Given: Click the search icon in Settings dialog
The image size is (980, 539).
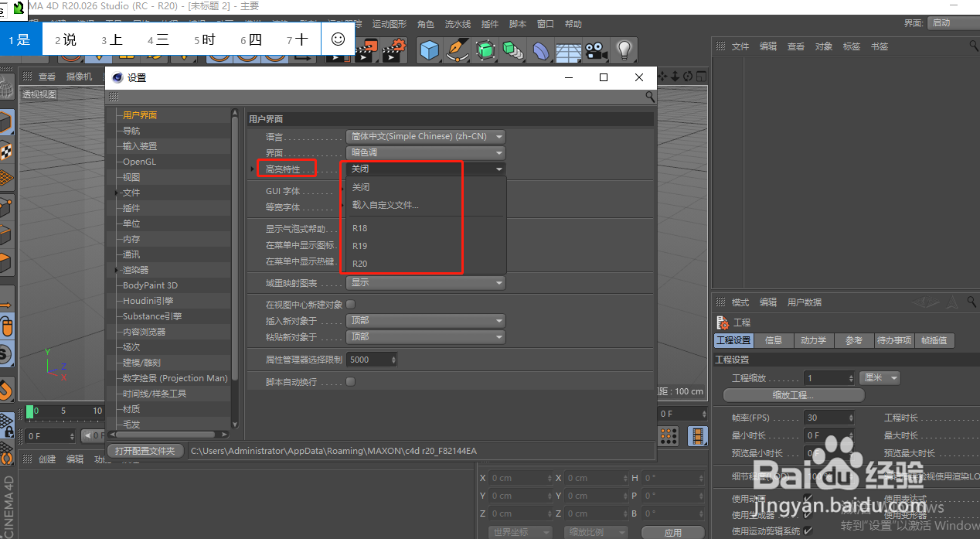Looking at the screenshot, I should [x=650, y=97].
